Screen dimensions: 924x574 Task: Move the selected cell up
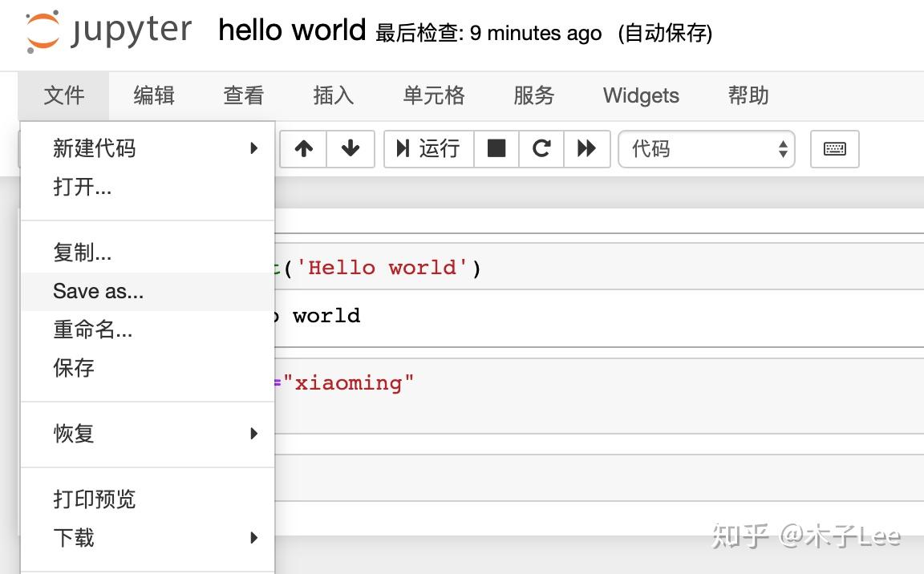pyautogui.click(x=303, y=149)
